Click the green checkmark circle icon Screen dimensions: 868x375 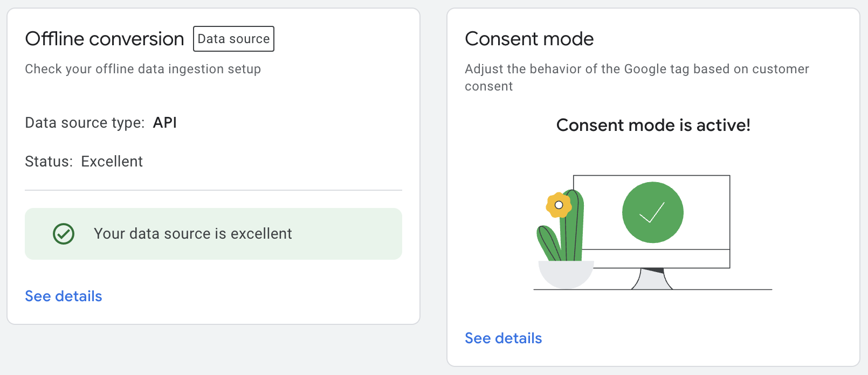click(x=64, y=234)
